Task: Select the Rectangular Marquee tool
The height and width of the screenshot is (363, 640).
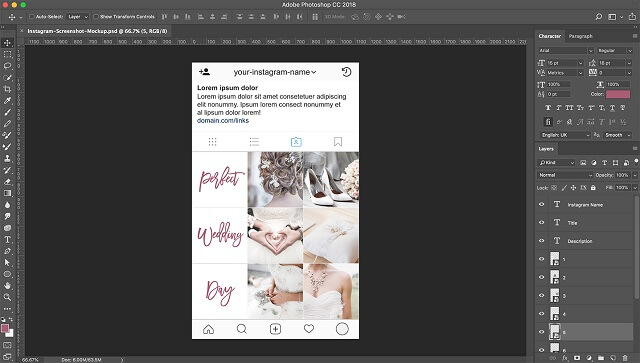Action: click(7, 54)
